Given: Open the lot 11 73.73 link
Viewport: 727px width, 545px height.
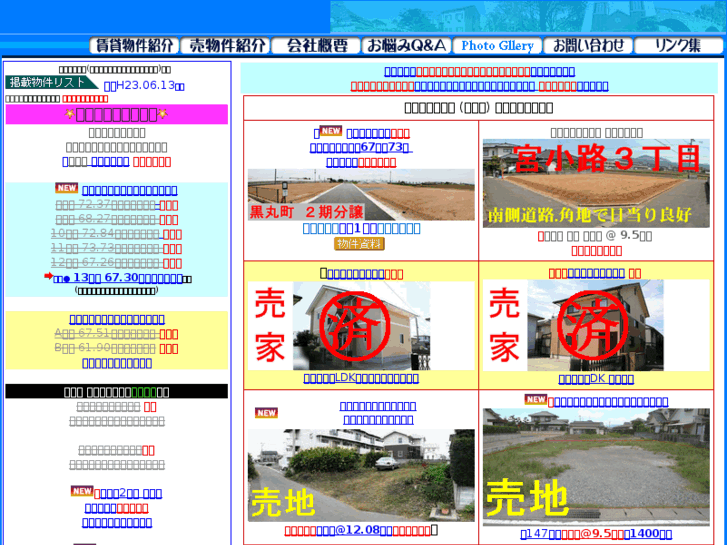Looking at the screenshot, I should (x=107, y=248).
